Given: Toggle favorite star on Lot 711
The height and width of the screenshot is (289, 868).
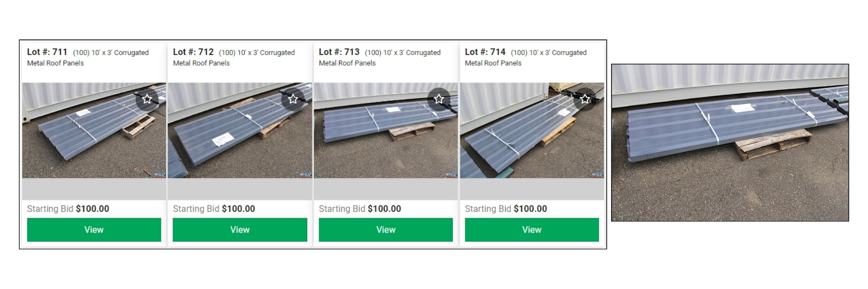Looking at the screenshot, I should click(x=147, y=99).
